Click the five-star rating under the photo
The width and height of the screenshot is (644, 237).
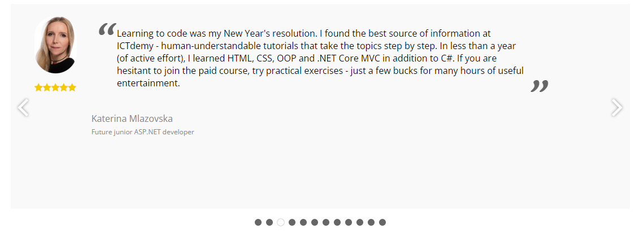point(55,87)
